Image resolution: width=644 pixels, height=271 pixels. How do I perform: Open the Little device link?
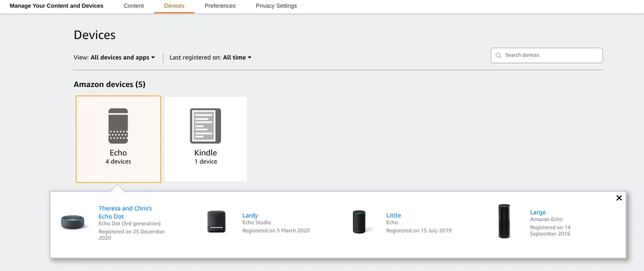(393, 215)
